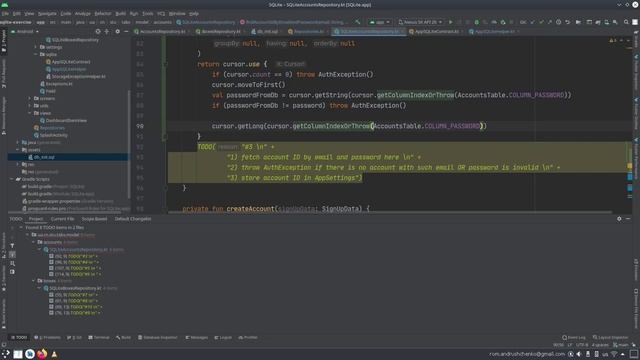
Task: Open the Database Inspector tool window
Action: click(x=158, y=338)
